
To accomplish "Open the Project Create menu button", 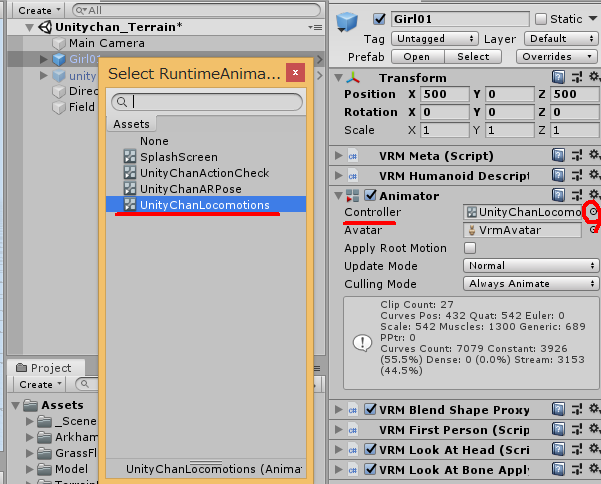I will (40, 384).
